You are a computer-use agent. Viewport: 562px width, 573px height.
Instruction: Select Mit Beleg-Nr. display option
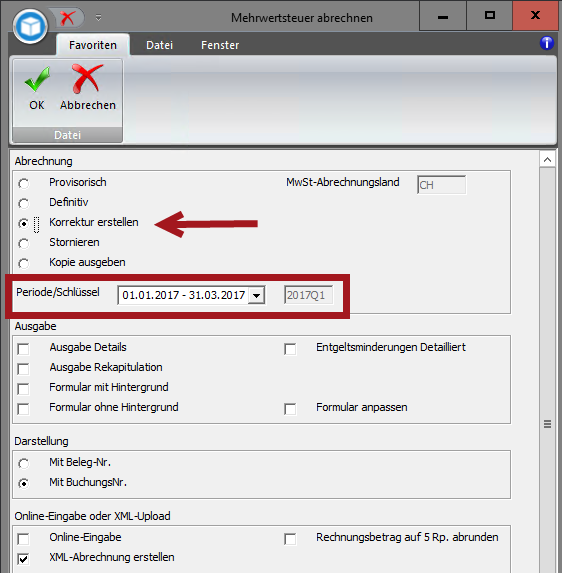[x=24, y=463]
